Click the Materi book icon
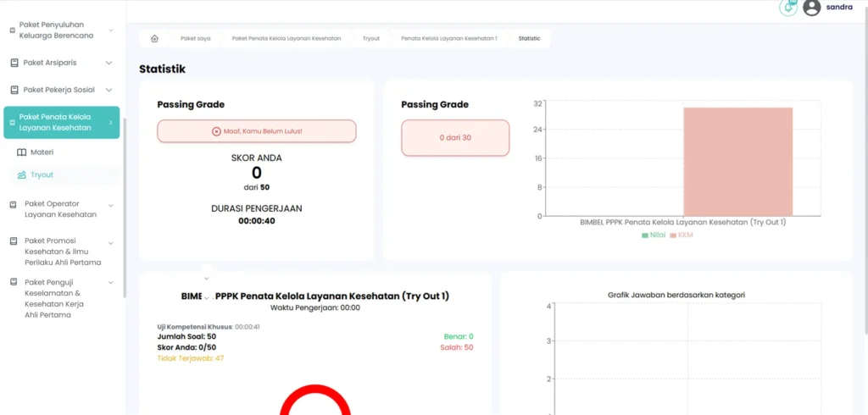The width and height of the screenshot is (868, 415). coord(22,152)
